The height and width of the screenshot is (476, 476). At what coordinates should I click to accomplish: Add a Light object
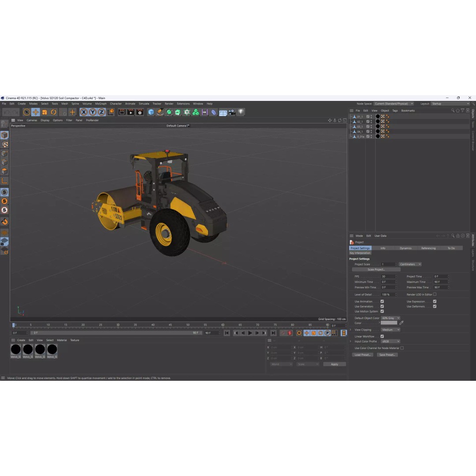241,112
